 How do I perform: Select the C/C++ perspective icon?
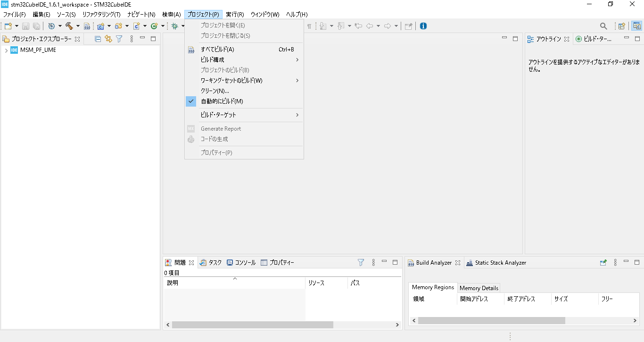click(x=637, y=26)
